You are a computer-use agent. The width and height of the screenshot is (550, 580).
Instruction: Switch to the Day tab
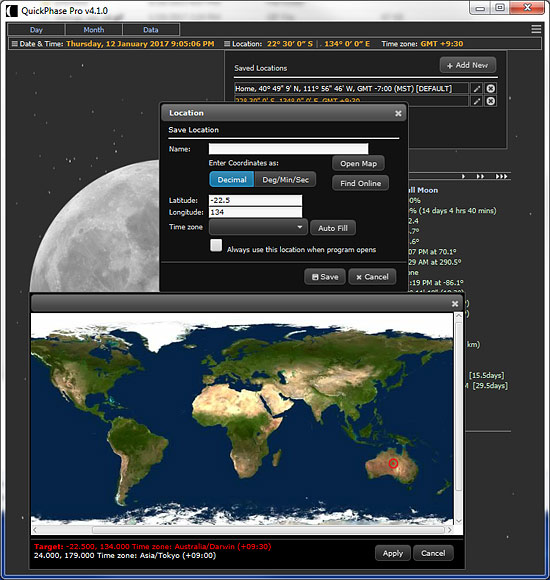coord(36,30)
